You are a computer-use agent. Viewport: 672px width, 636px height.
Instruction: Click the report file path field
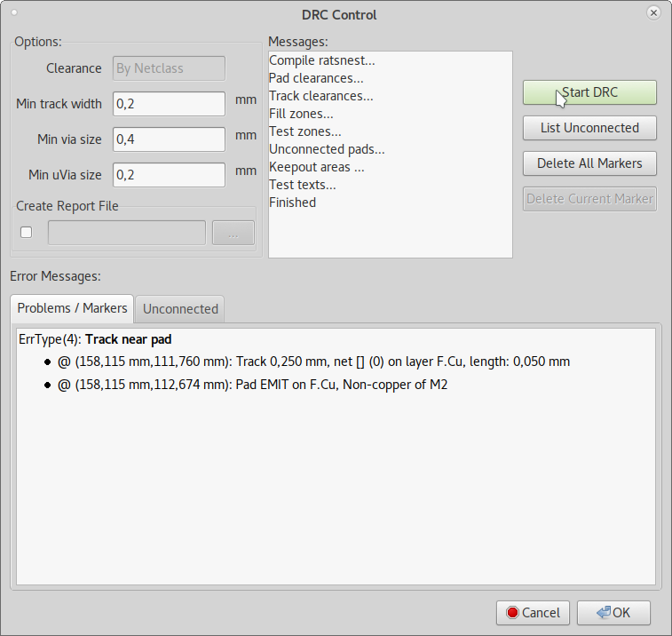(x=126, y=233)
